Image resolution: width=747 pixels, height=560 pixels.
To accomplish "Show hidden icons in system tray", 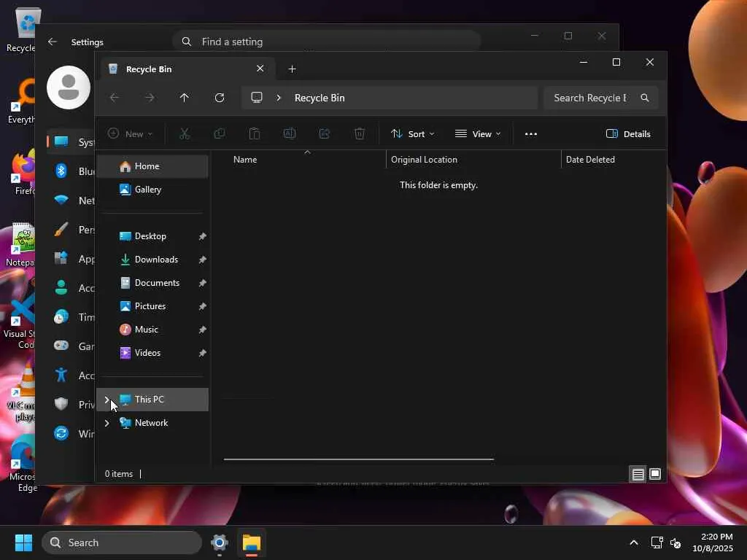I will coord(634,542).
